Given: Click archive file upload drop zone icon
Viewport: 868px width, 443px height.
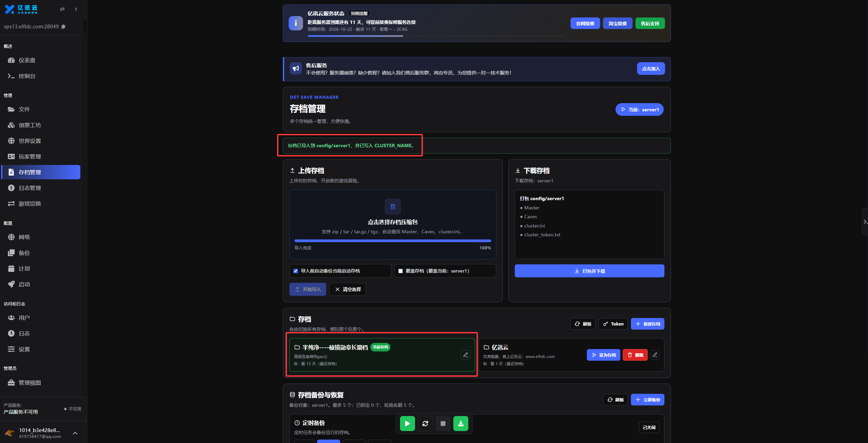Looking at the screenshot, I should [393, 207].
